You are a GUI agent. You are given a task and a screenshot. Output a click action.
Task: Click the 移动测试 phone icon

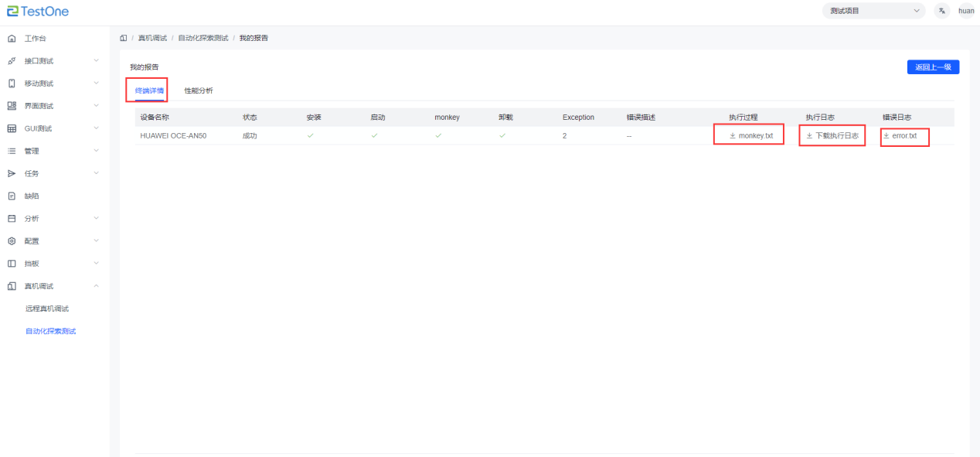click(x=12, y=84)
